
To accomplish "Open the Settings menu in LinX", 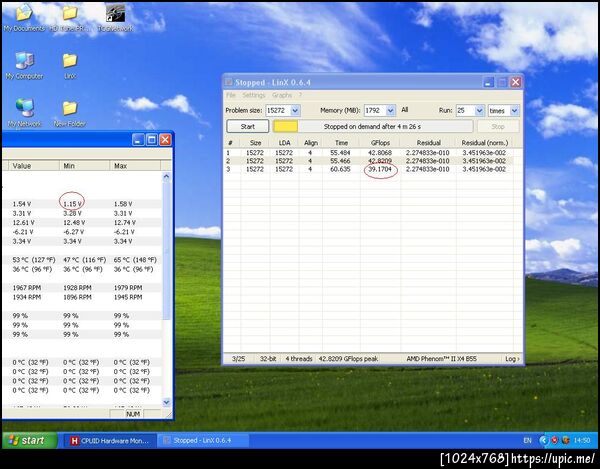I will [254, 95].
